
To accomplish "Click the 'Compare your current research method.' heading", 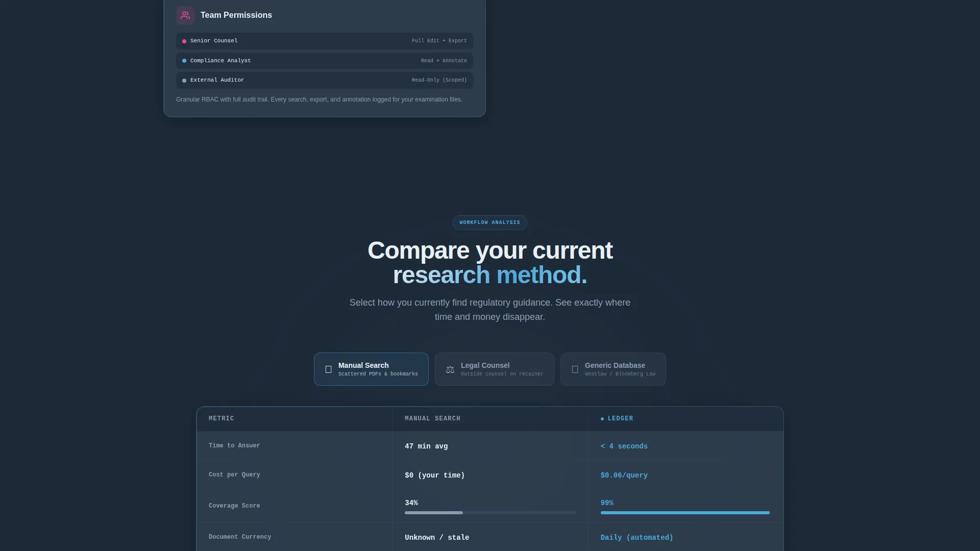I will point(490,263).
